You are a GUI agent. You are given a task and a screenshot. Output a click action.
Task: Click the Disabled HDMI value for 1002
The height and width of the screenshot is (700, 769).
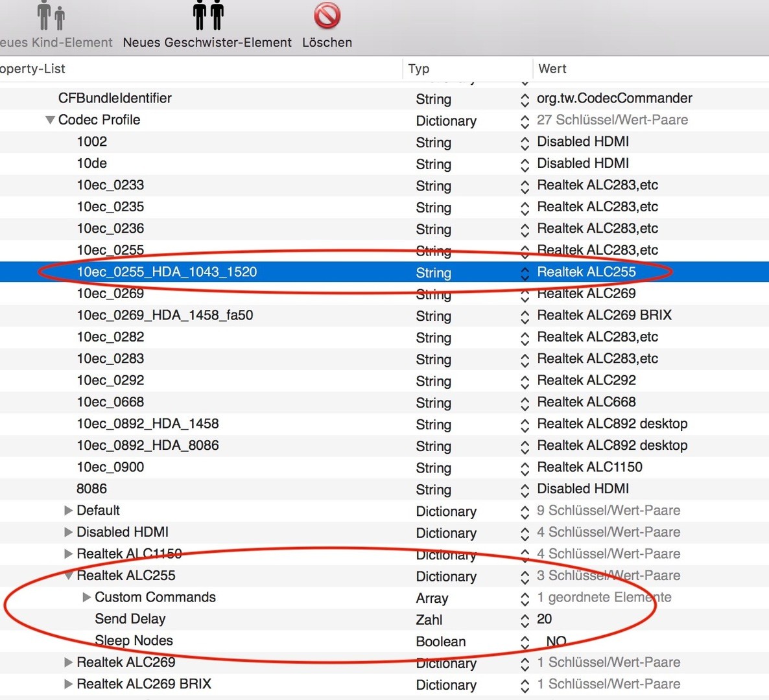pyautogui.click(x=583, y=142)
